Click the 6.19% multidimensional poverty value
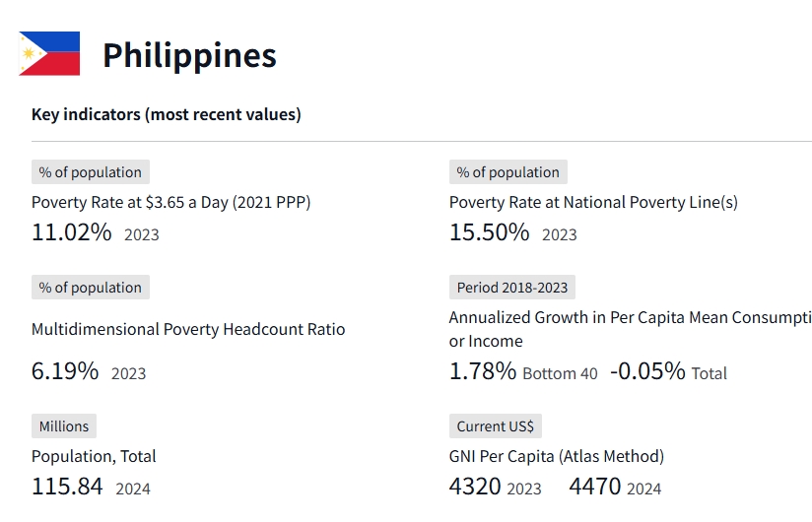812x522 pixels. (x=65, y=371)
